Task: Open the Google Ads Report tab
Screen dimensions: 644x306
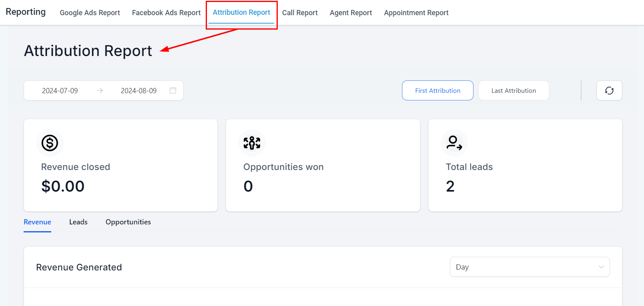Action: click(90, 13)
